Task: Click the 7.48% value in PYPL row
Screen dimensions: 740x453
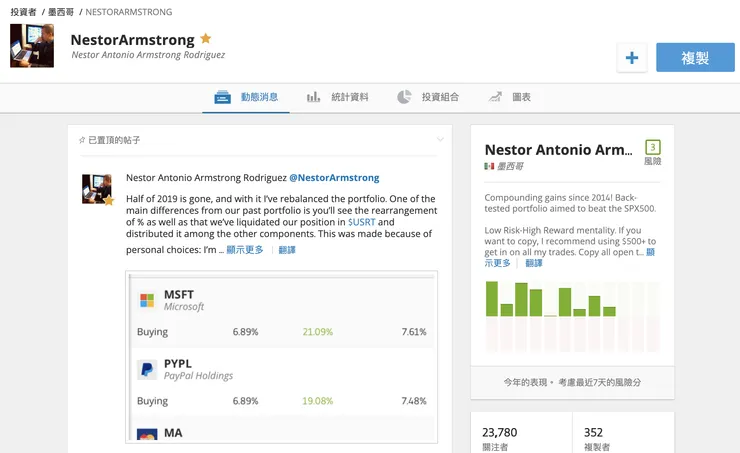Action: [x=414, y=401]
